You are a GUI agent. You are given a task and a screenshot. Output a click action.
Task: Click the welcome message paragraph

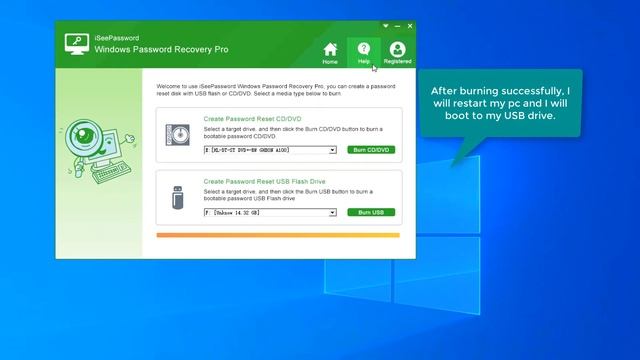276,90
